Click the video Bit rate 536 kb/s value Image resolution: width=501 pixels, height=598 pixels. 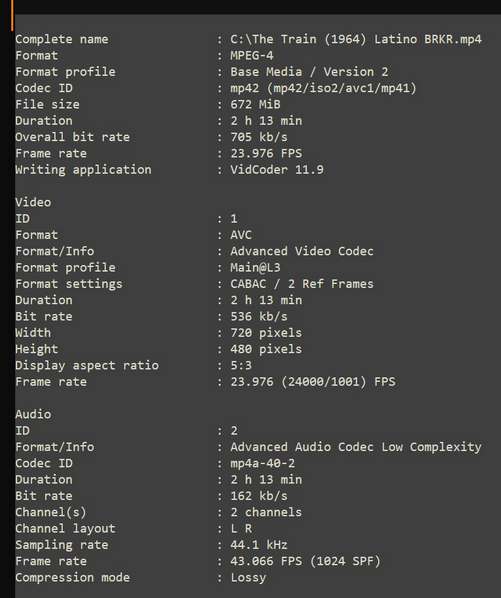(x=259, y=316)
